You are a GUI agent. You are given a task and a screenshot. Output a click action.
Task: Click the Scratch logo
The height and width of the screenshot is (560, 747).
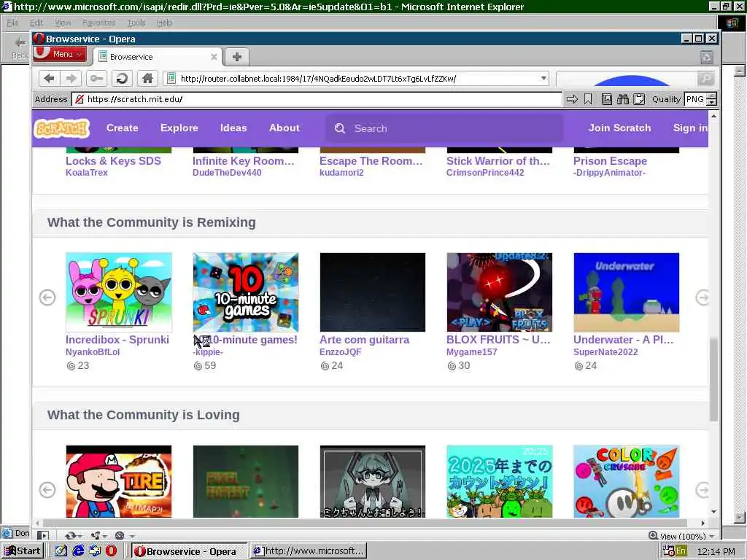61,128
